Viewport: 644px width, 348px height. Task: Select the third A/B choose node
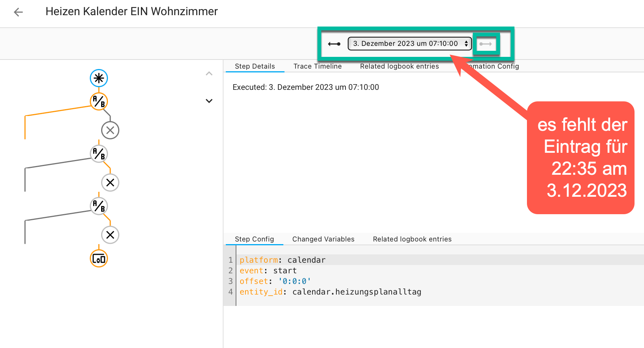(99, 206)
